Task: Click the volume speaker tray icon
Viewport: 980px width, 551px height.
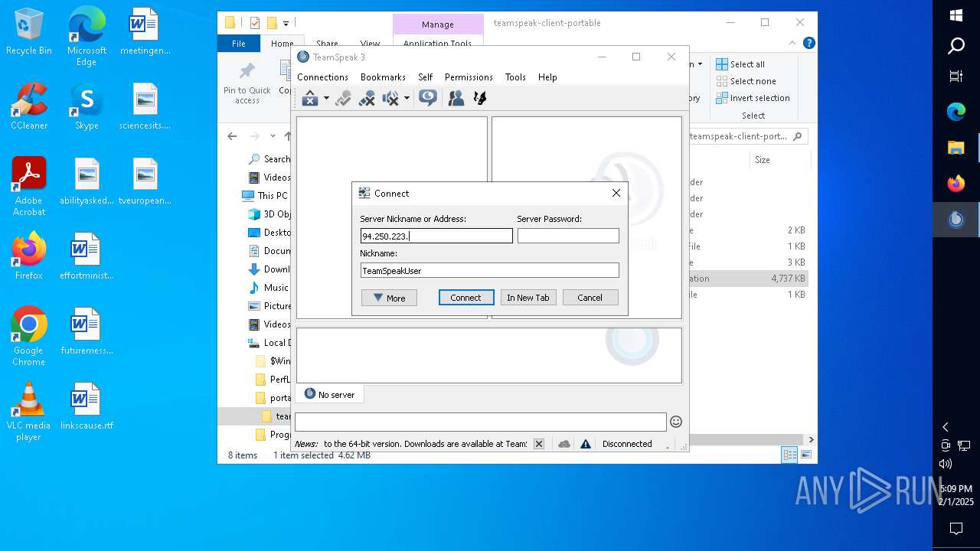Action: [946, 463]
